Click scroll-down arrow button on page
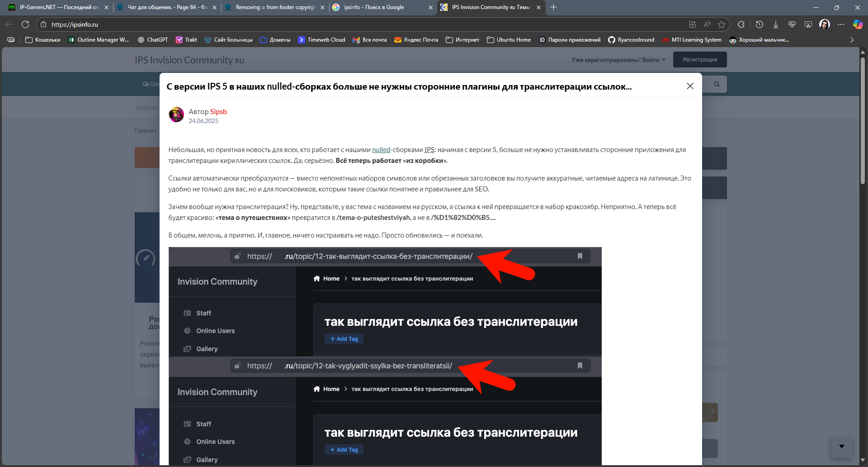868x467 pixels. click(x=842, y=447)
